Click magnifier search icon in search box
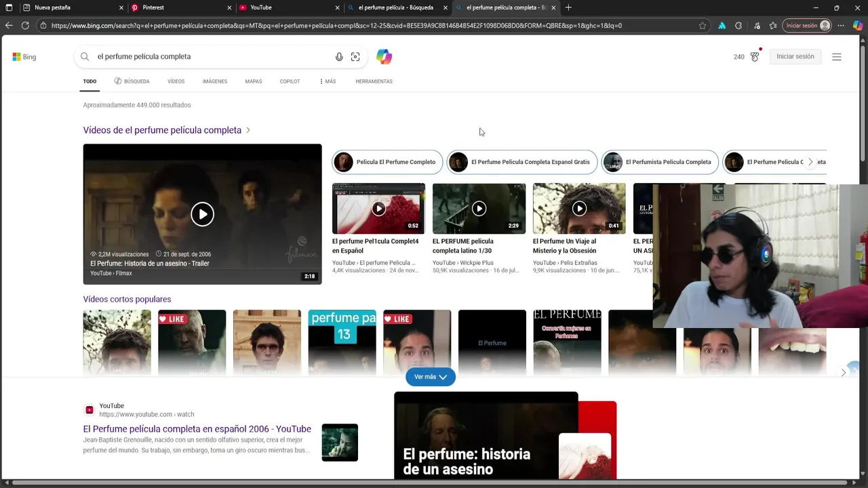Screen dimensions: 868x488 pyautogui.click(x=85, y=57)
